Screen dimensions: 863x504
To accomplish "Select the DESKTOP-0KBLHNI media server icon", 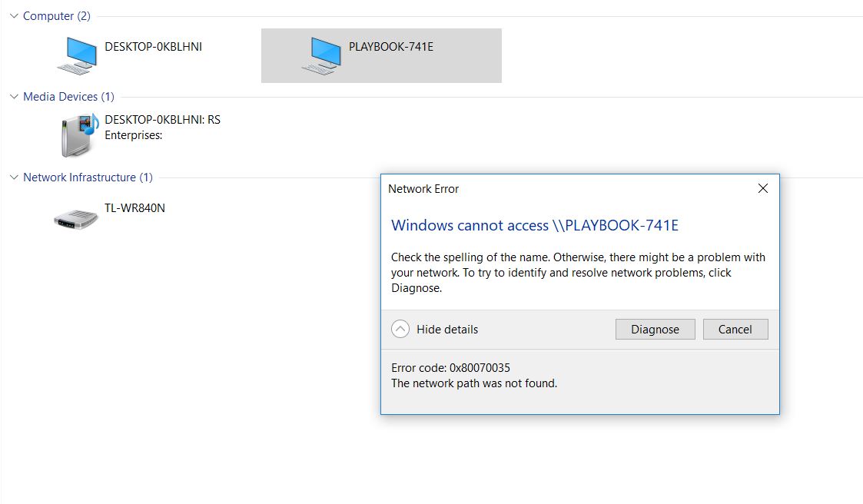I will click(80, 135).
